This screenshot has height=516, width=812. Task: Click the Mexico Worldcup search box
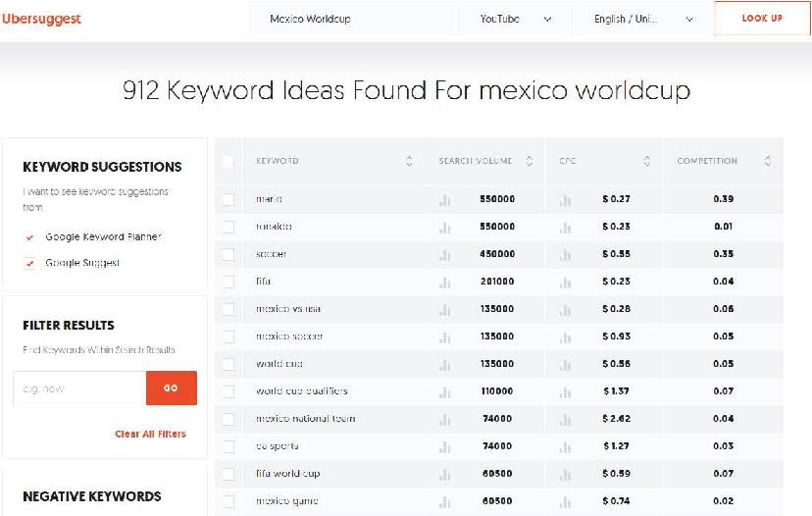tap(353, 19)
